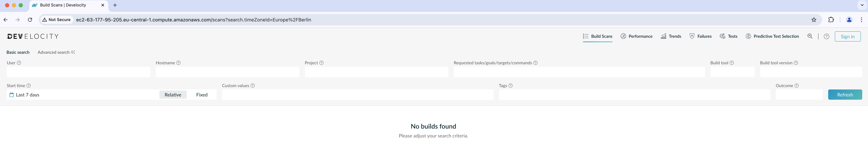Screen dimensions: 868x165
Task: Switch start time to Fixed
Action: (201, 95)
